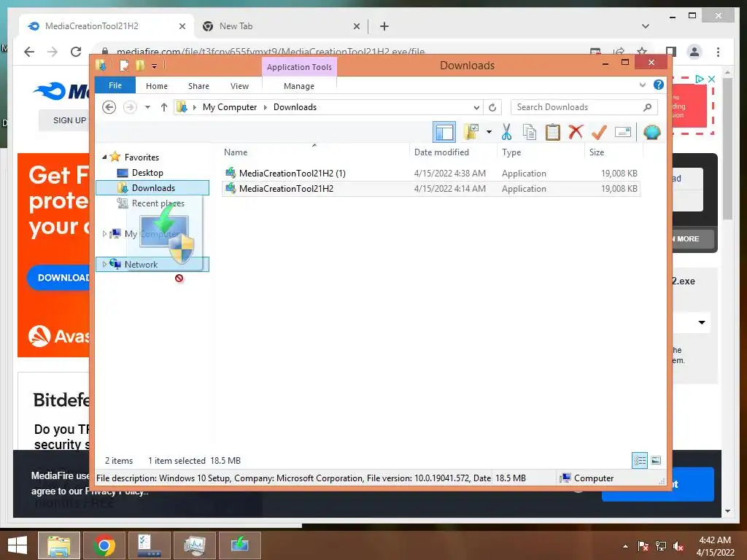Toggle the preview pane layout icon

tap(444, 132)
